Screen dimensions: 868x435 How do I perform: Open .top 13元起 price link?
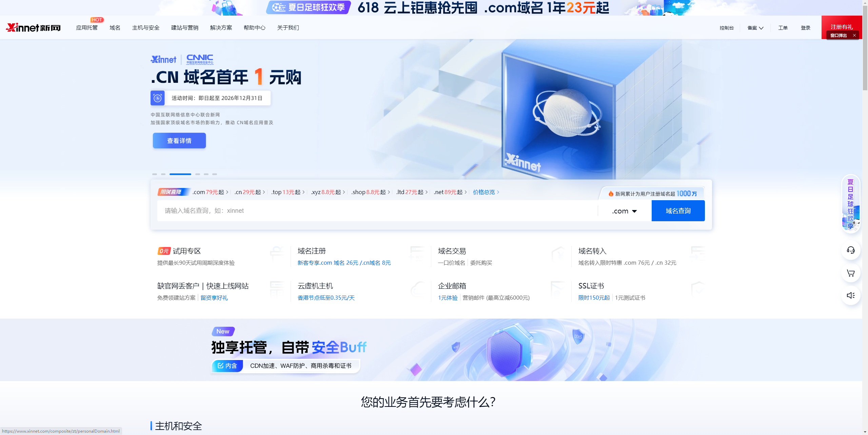pos(288,192)
